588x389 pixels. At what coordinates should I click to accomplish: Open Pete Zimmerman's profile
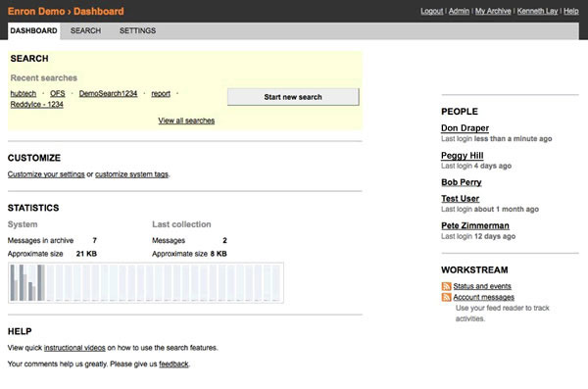(x=475, y=225)
